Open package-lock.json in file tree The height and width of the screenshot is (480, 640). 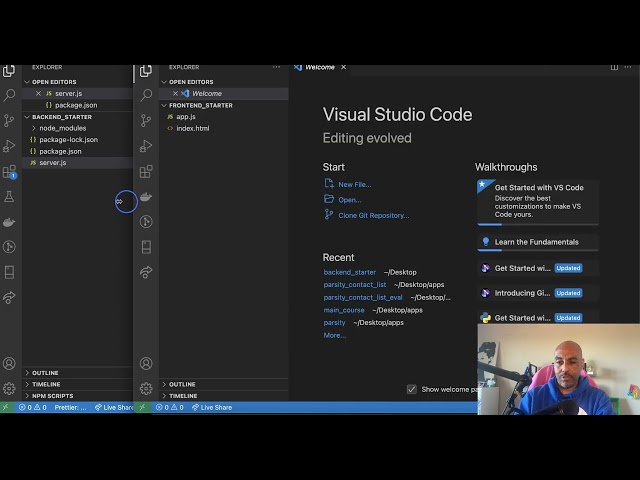pyautogui.click(x=78, y=140)
